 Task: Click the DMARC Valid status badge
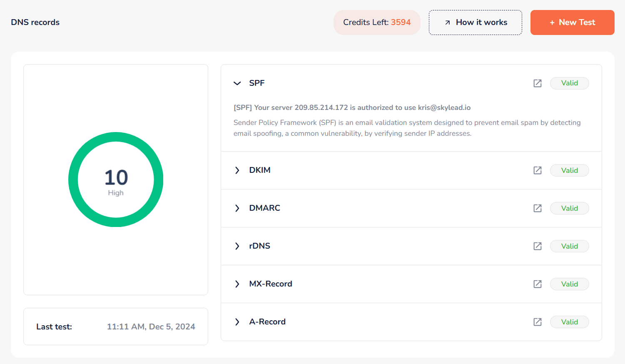tap(570, 208)
